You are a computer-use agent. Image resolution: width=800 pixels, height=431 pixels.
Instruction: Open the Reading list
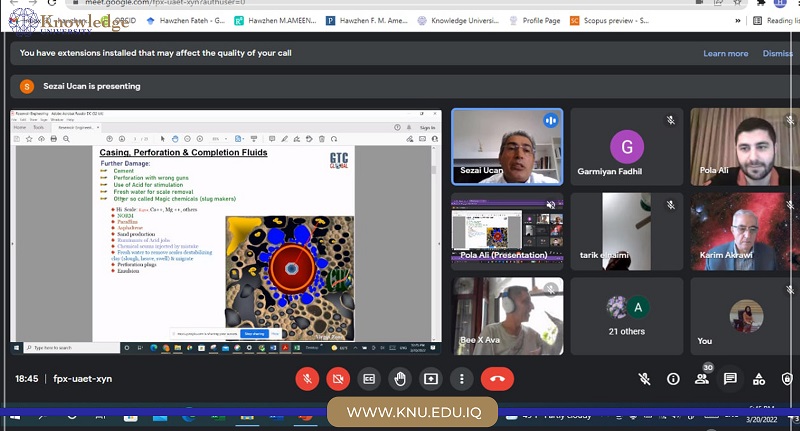click(x=776, y=20)
